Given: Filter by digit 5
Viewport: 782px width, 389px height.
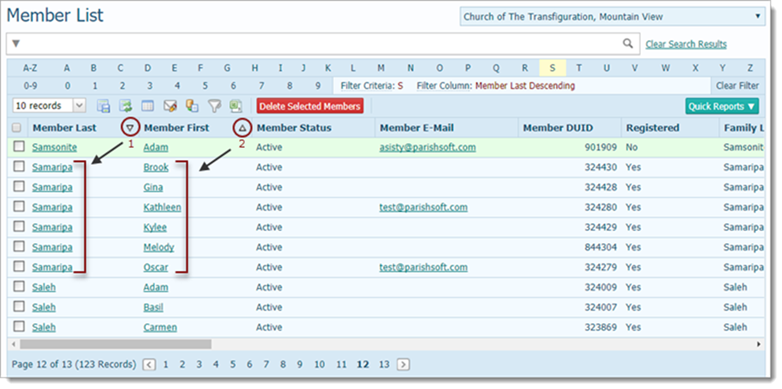Looking at the screenshot, I should click(x=205, y=86).
